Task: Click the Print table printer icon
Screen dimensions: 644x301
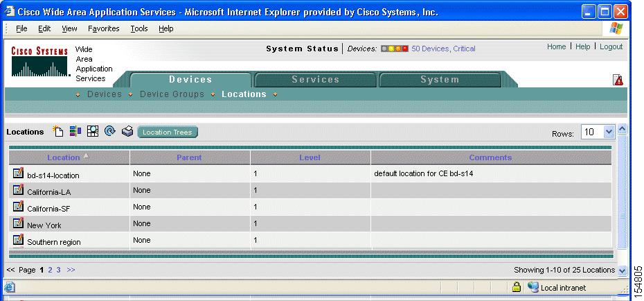Action: tap(127, 131)
